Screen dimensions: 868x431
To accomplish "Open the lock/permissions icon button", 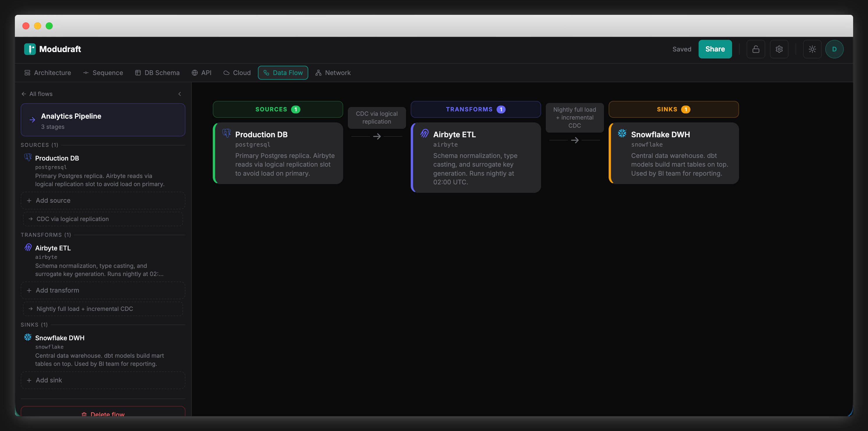I will (x=755, y=49).
